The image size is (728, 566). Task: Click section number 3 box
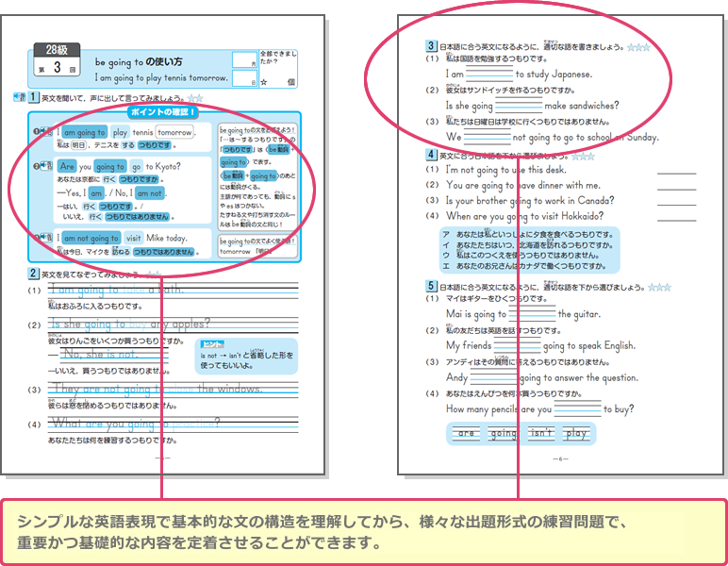pyautogui.click(x=430, y=45)
